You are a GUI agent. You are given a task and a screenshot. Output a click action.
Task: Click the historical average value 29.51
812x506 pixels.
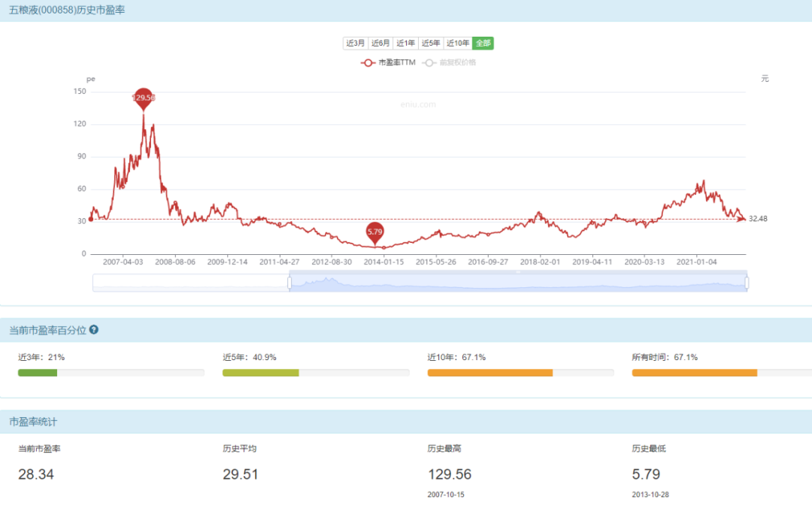(241, 474)
